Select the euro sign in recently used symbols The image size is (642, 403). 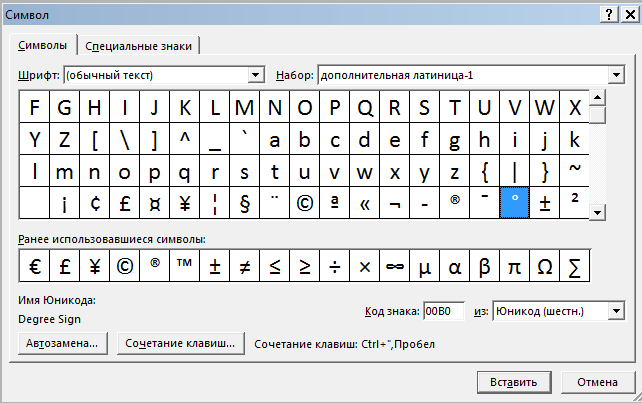34,267
